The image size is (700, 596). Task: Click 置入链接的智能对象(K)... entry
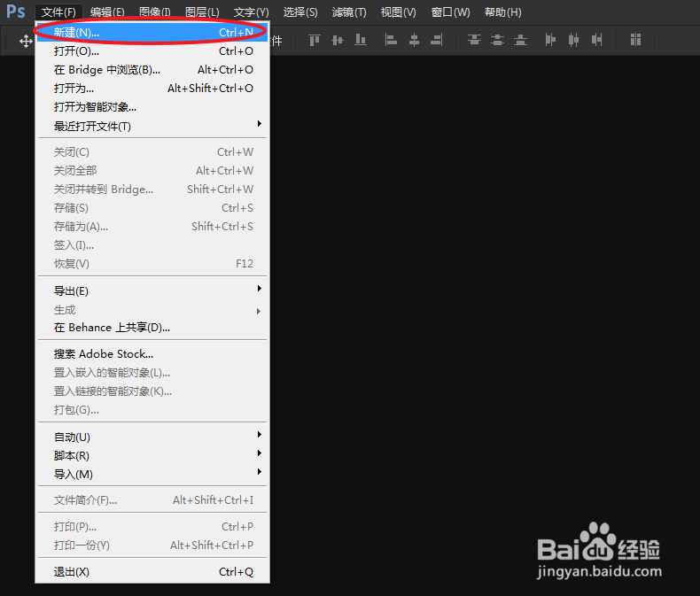[152, 391]
